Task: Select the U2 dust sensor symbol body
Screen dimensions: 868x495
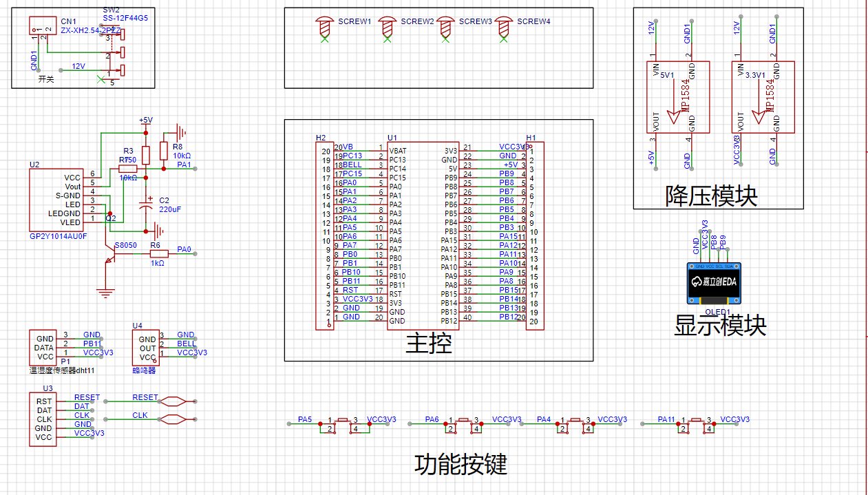Action: click(55, 200)
